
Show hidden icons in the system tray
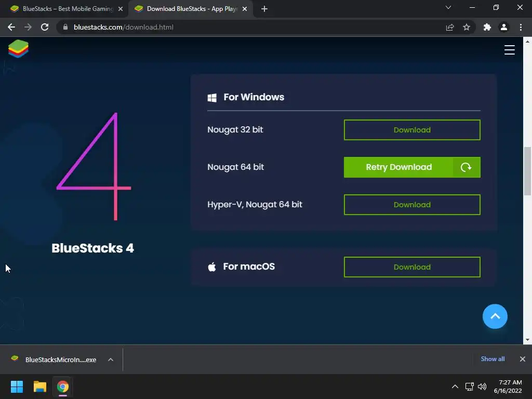[455, 387]
